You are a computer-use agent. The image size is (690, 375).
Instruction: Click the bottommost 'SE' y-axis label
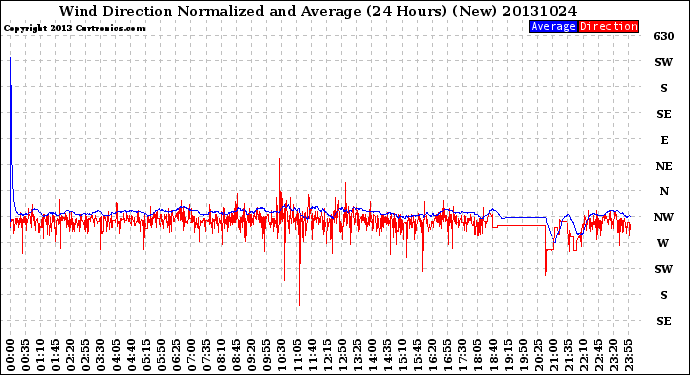(x=664, y=321)
